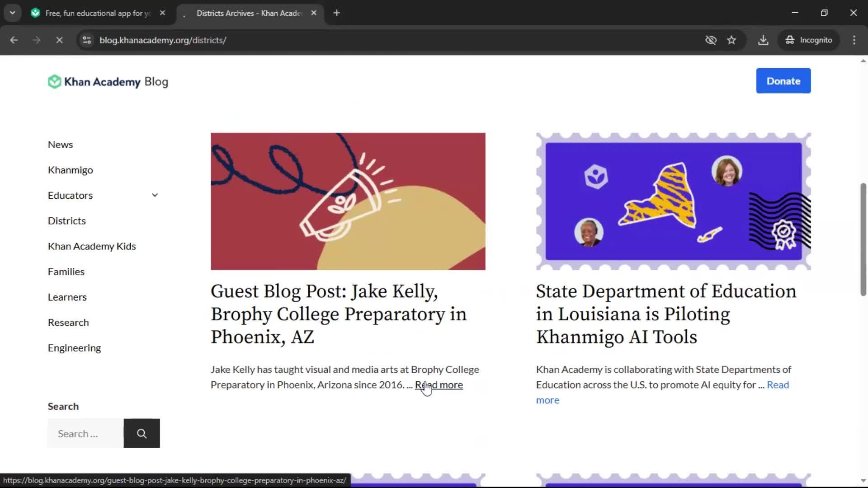Open the new tab plus button

(x=336, y=13)
